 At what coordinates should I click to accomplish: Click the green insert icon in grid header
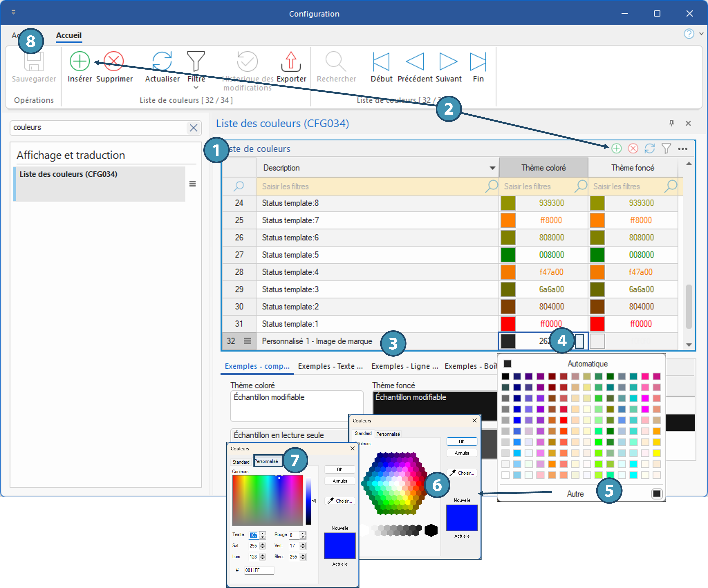tap(616, 148)
